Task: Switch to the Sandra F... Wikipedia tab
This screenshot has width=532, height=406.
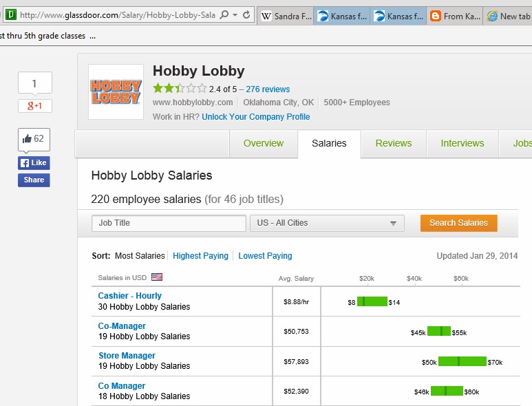Action: [286, 16]
